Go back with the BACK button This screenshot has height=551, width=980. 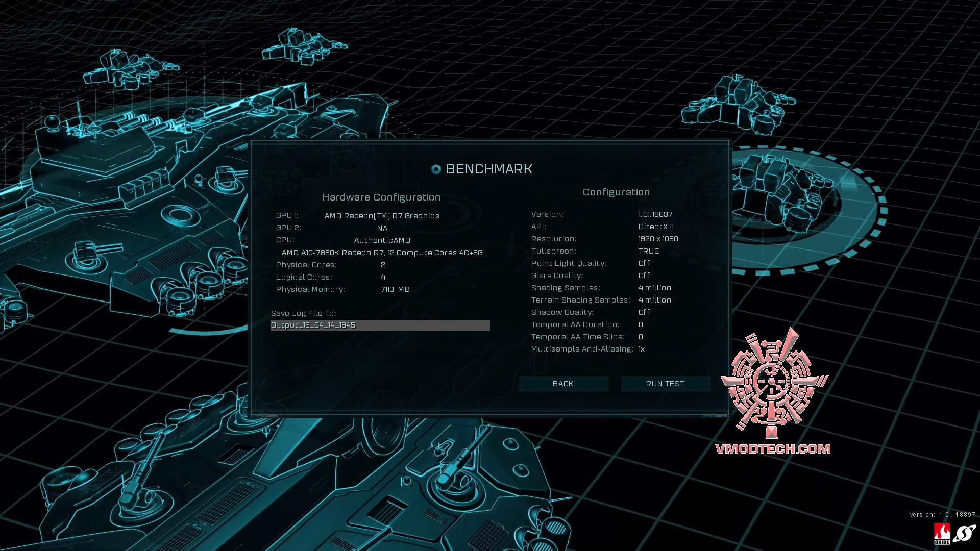[563, 384]
